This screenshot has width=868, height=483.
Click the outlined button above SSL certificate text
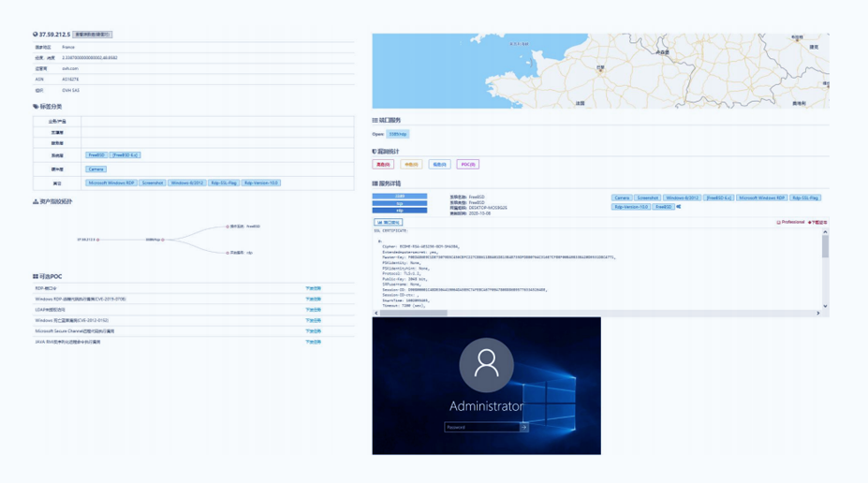(388, 223)
